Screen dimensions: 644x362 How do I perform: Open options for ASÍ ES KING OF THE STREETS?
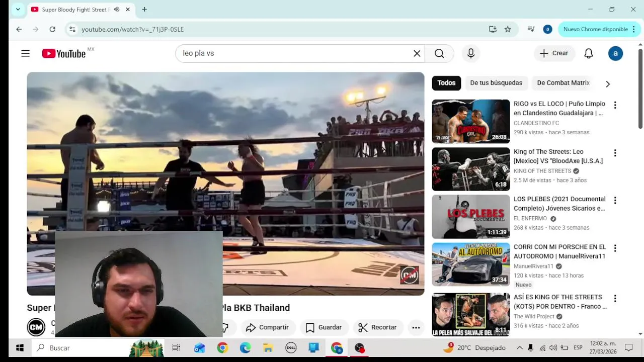(615, 299)
